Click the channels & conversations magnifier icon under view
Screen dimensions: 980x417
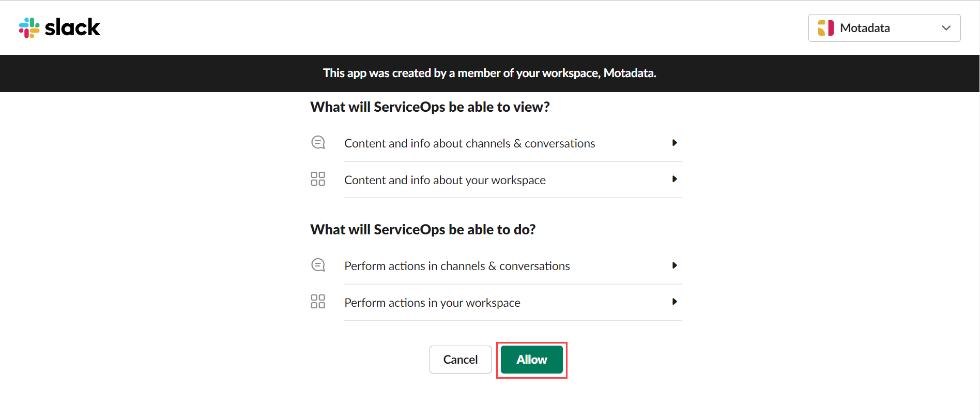(318, 142)
